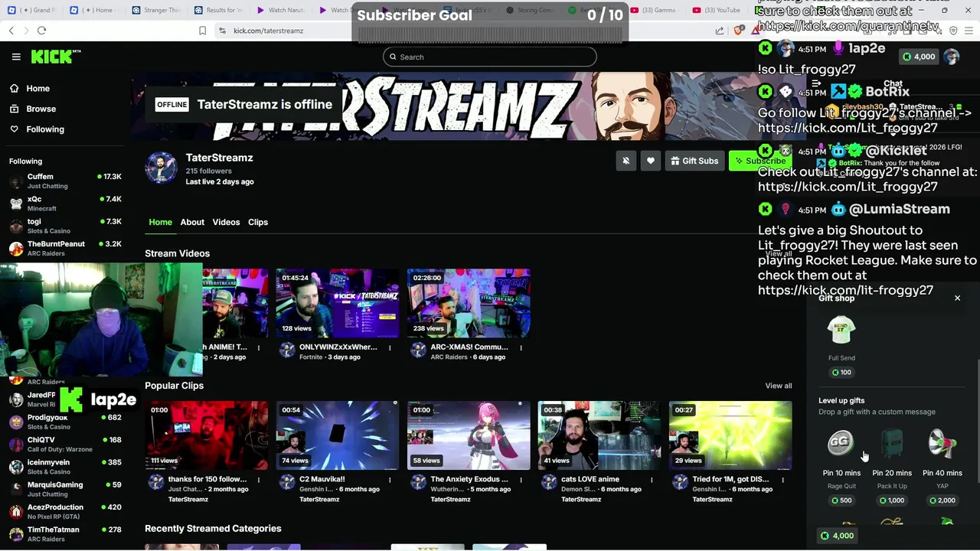Play the 01:45:24 Fortnite stream video

click(x=338, y=303)
